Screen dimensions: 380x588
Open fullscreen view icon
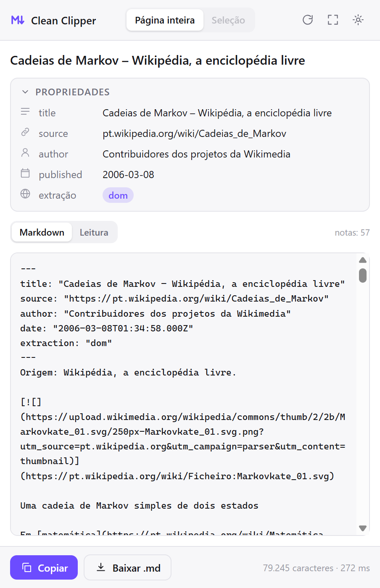coord(333,20)
